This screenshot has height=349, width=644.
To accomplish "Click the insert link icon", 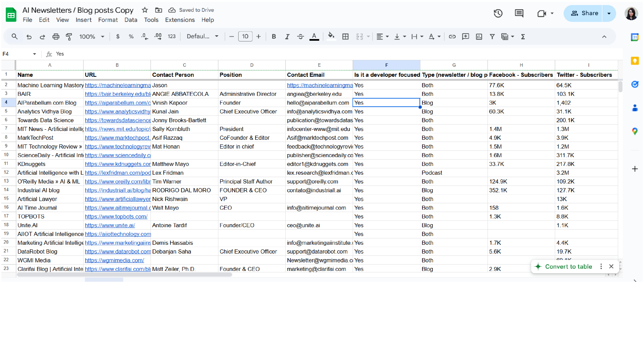I will [x=452, y=37].
